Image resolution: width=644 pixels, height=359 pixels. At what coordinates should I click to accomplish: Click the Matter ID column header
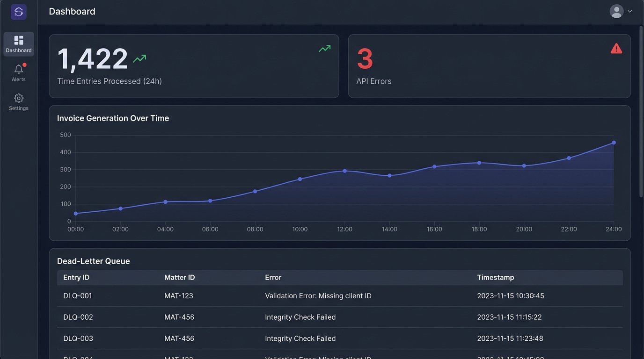tap(179, 278)
